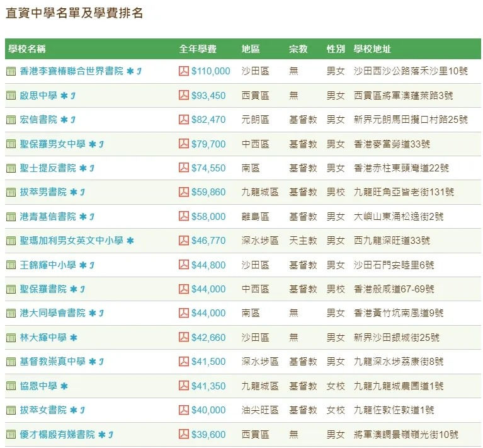The image size is (483, 448).
Task: Open the PDF icon next to $42,660
Action: tap(184, 337)
